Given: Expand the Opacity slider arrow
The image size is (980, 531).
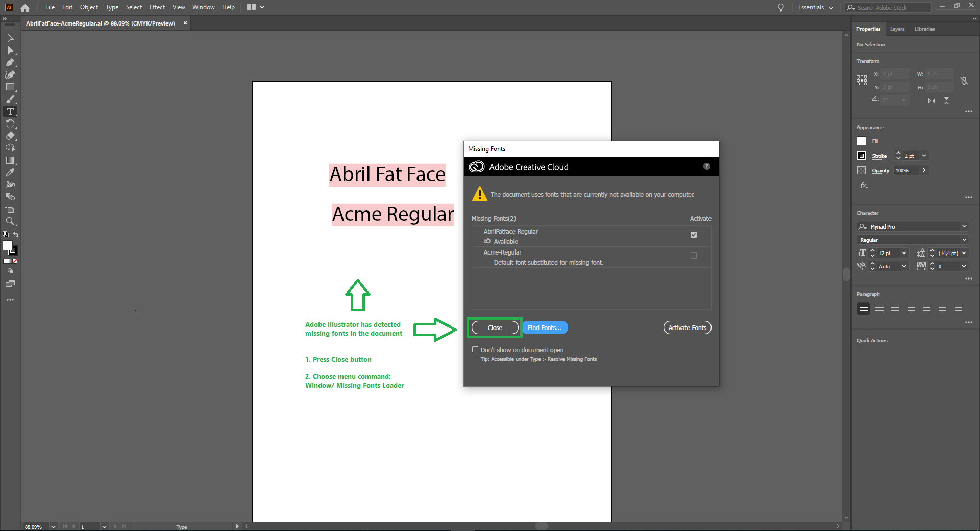Looking at the screenshot, I should (924, 170).
